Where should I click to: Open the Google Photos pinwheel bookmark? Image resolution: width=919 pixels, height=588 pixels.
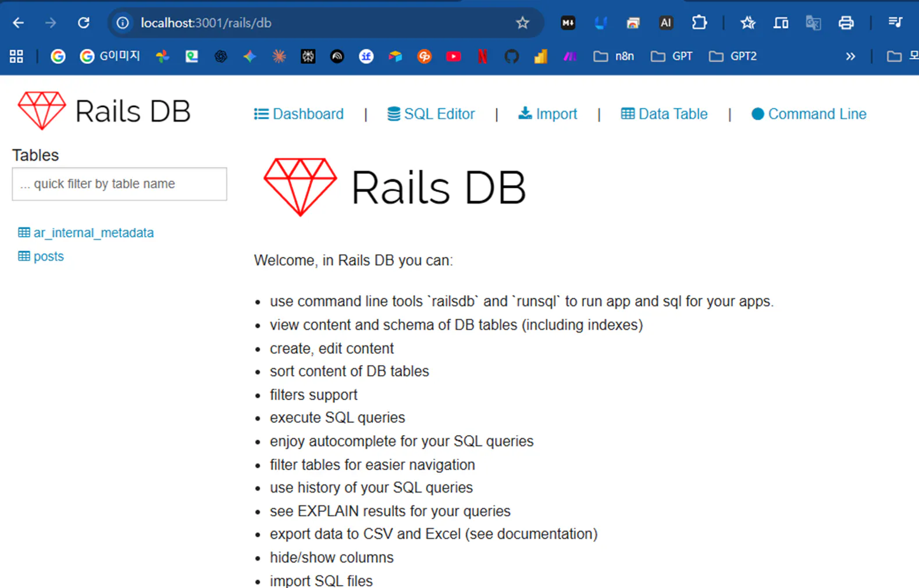click(x=162, y=56)
